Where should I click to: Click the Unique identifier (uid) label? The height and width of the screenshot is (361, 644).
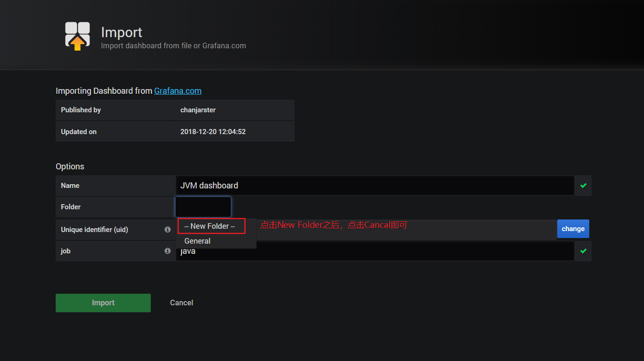coord(95,230)
